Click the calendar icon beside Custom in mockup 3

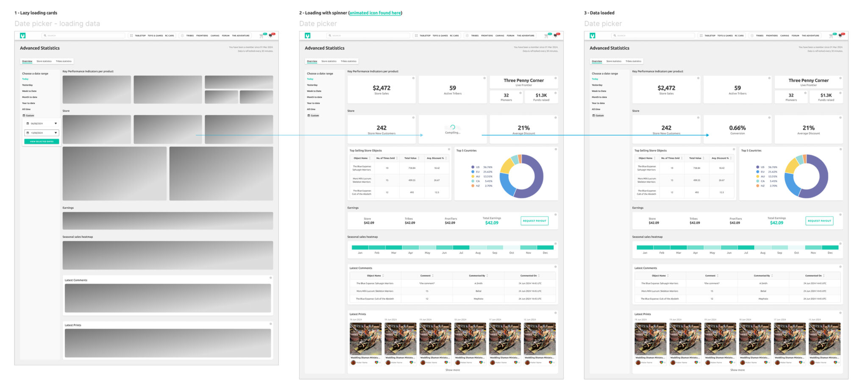pyautogui.click(x=593, y=115)
